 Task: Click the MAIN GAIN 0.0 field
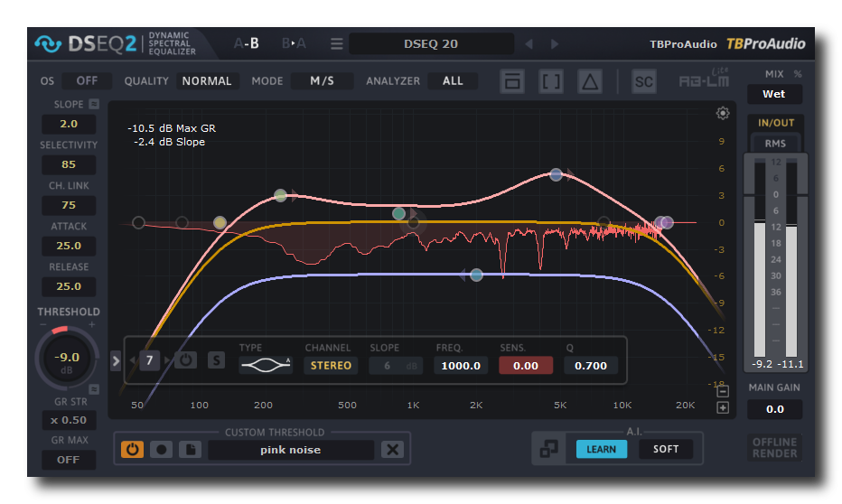774,409
